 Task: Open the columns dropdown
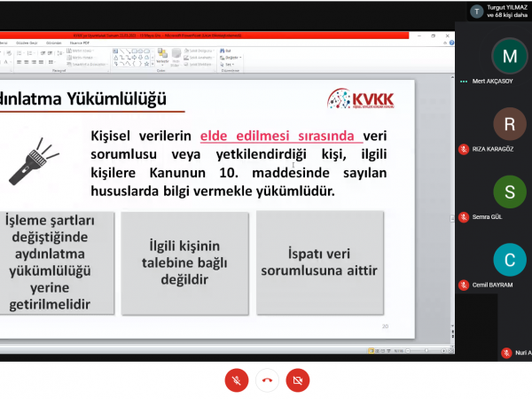(51, 62)
